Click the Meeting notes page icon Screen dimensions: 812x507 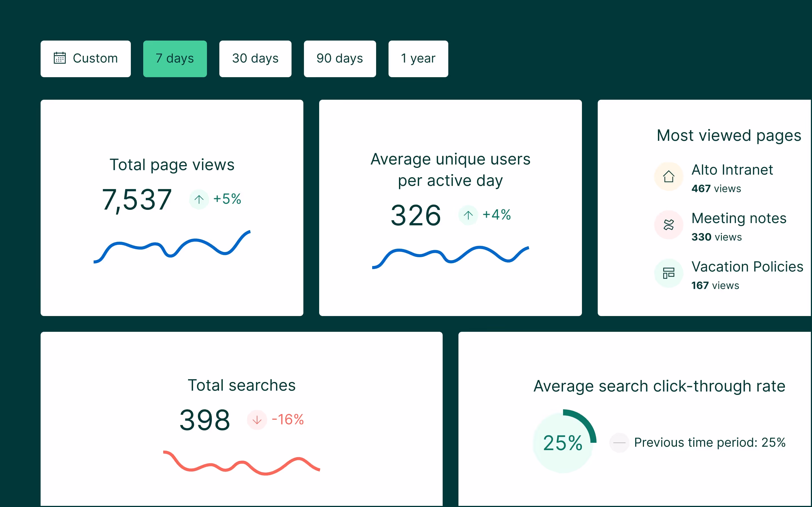[668, 225]
